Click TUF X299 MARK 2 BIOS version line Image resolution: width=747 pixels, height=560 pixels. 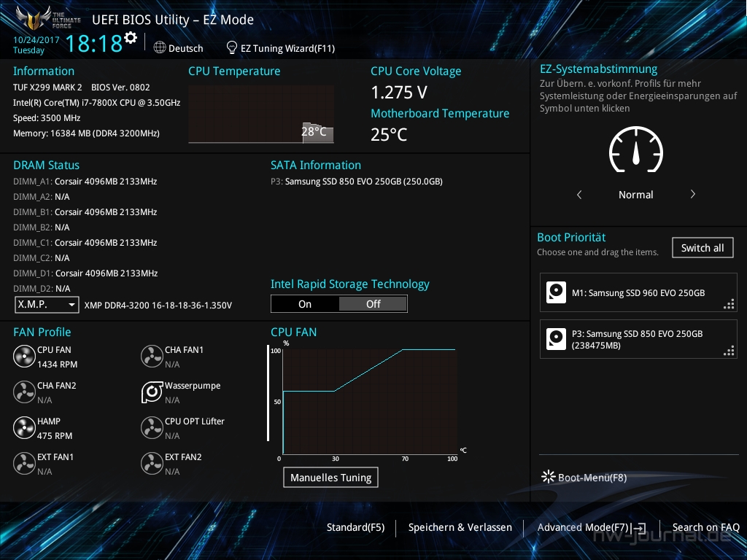pyautogui.click(x=82, y=87)
